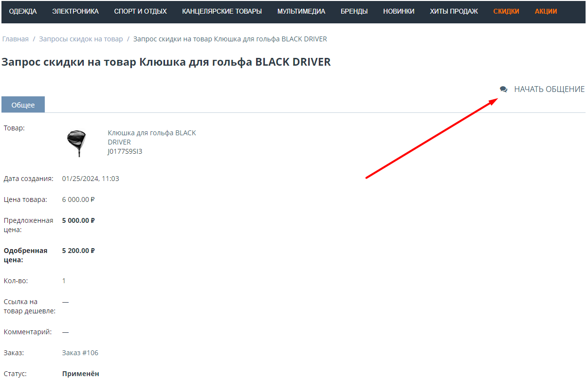Click the chat bubble icon beside НАЧАТЬ ОБЩЕНИЕ
This screenshot has width=588, height=380.
pyautogui.click(x=503, y=90)
